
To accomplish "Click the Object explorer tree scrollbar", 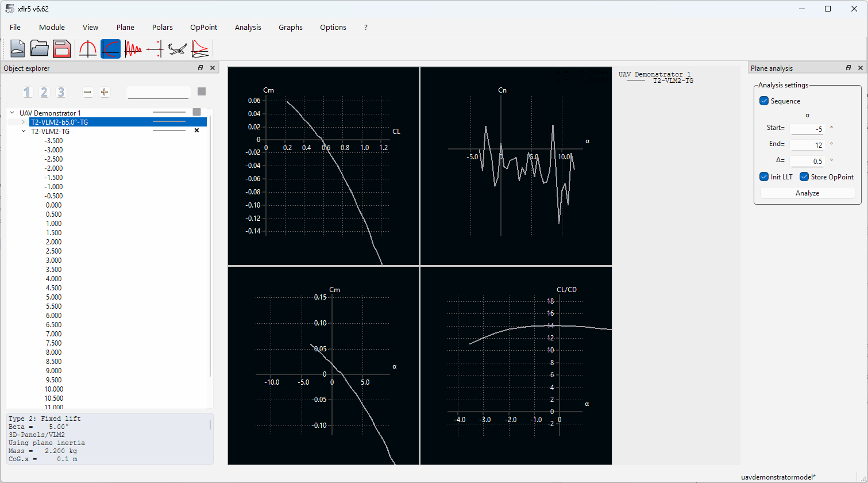I will [210, 246].
